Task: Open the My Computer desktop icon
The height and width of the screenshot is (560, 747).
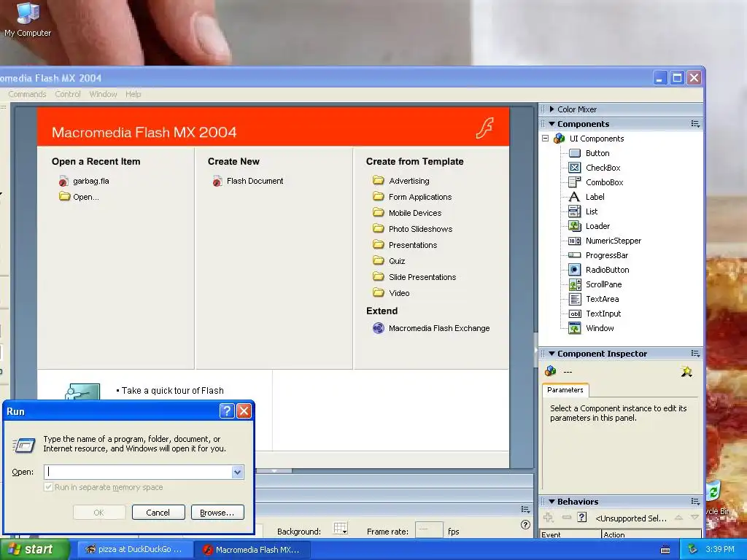Action: tap(28, 20)
